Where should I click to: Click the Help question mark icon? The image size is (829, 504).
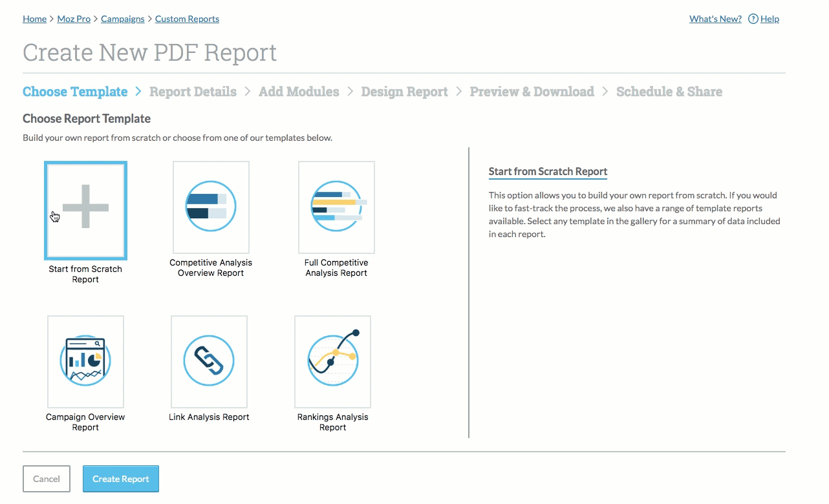(x=753, y=19)
